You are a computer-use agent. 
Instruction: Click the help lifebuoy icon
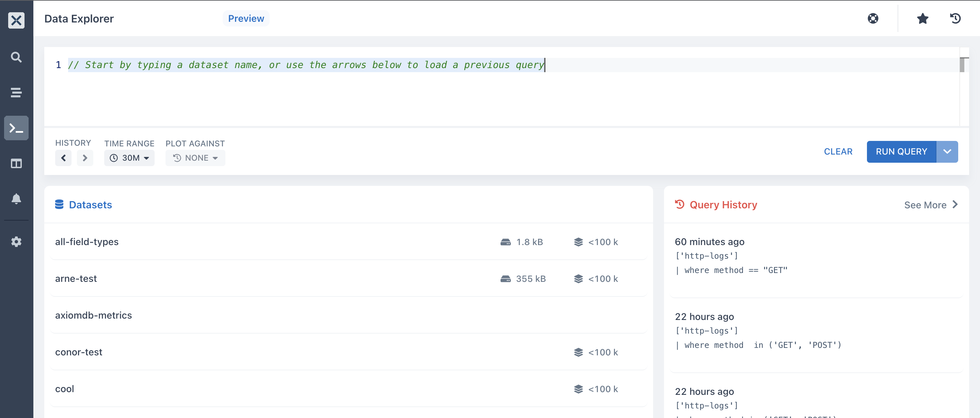point(873,18)
